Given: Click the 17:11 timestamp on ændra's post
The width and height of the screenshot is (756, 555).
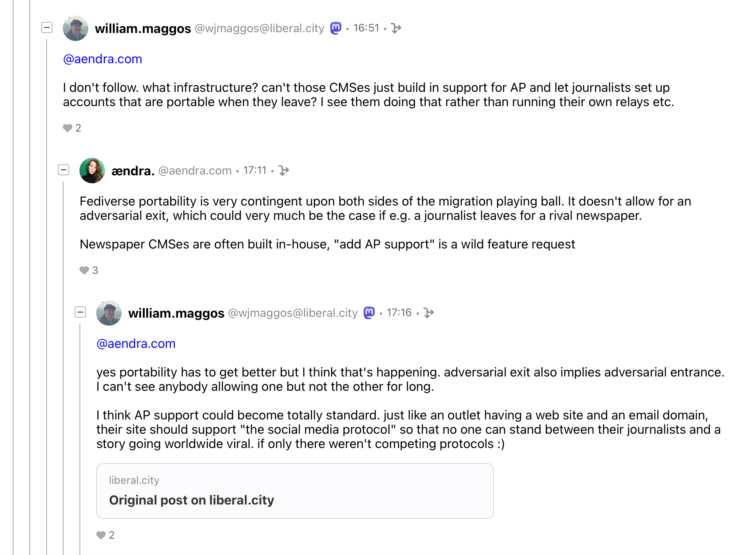Looking at the screenshot, I should click(x=255, y=171).
